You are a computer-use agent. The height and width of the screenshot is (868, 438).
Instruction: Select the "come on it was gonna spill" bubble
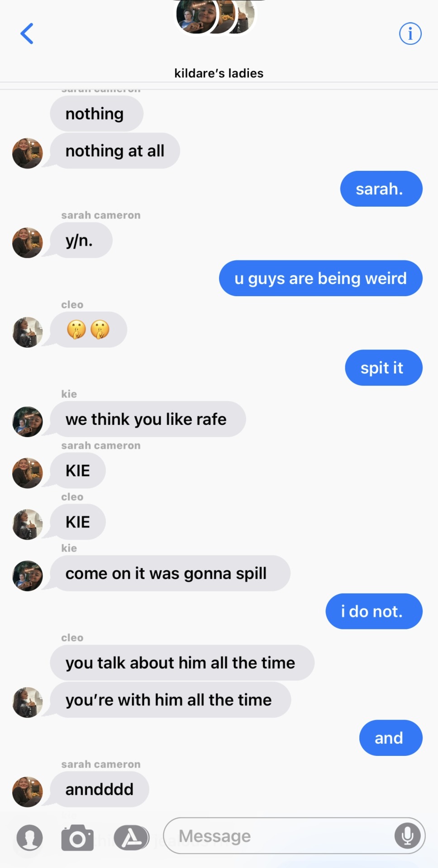click(170, 573)
